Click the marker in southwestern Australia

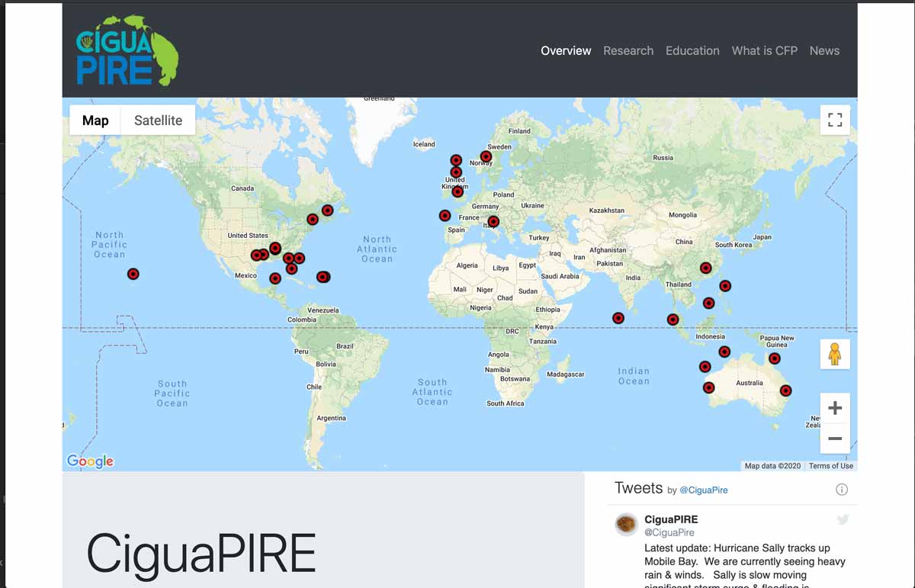click(x=709, y=387)
